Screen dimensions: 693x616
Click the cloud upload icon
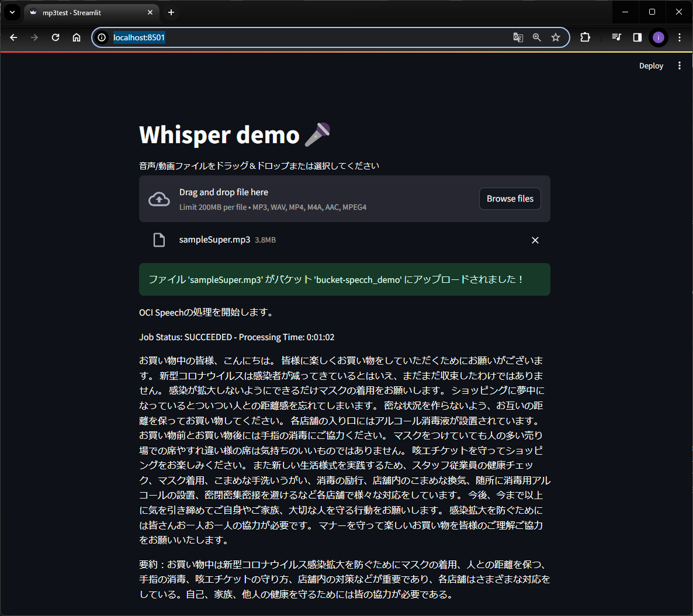click(159, 199)
